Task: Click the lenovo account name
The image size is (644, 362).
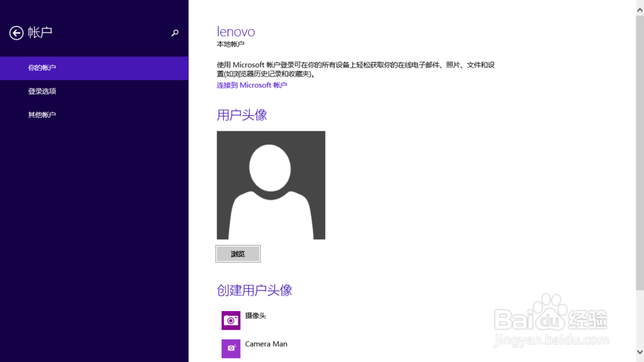Action: [236, 32]
